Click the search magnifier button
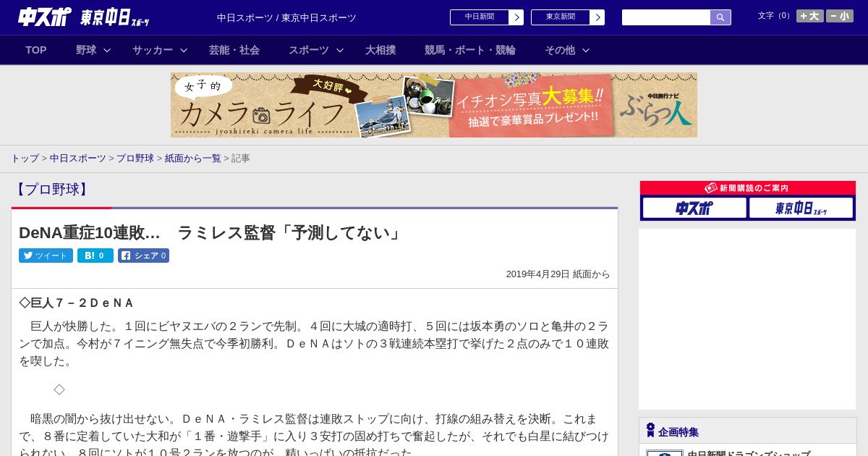The width and height of the screenshot is (868, 456). coord(720,17)
